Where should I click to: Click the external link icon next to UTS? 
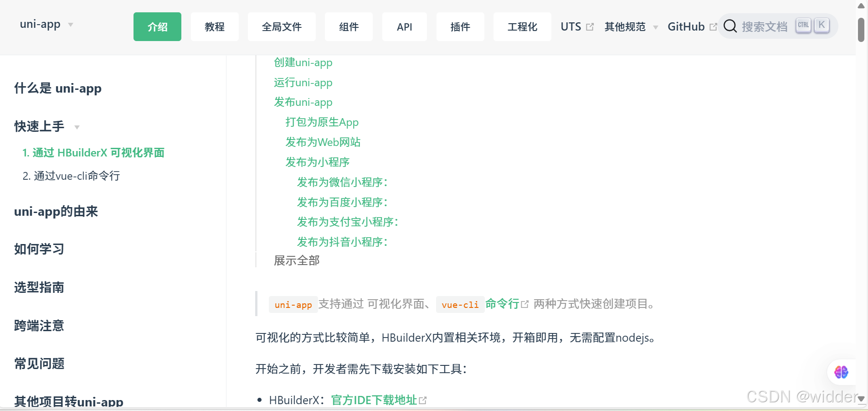coord(590,27)
